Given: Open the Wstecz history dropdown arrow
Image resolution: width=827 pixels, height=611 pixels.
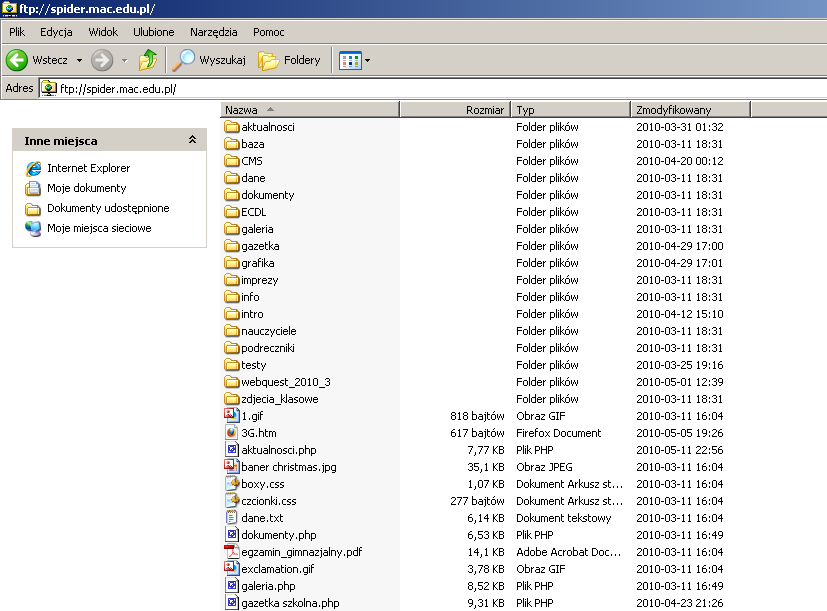Looking at the screenshot, I should click(79, 61).
